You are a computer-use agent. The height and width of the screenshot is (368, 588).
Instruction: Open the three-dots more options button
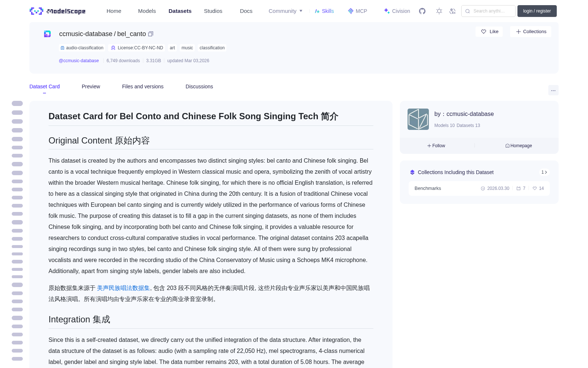553,90
